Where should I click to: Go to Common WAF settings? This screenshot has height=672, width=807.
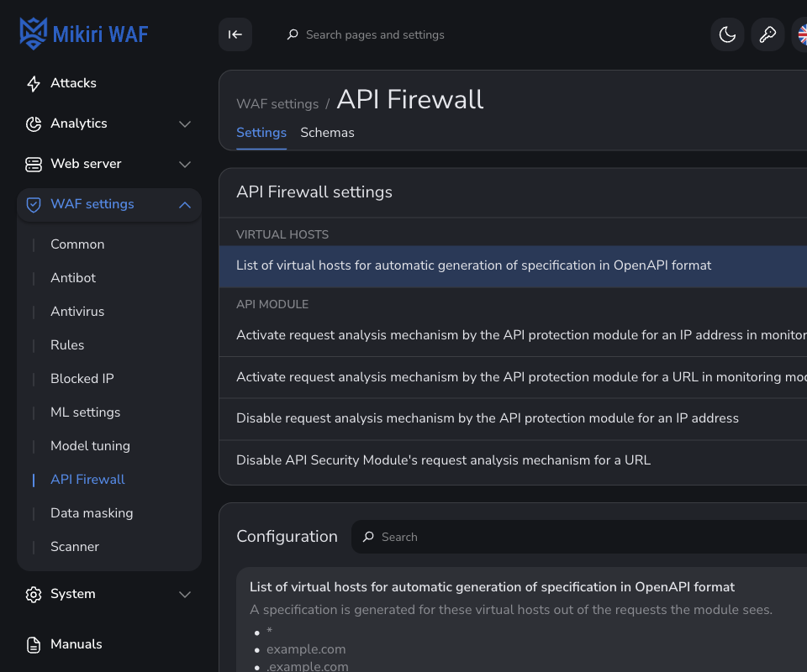(x=77, y=244)
